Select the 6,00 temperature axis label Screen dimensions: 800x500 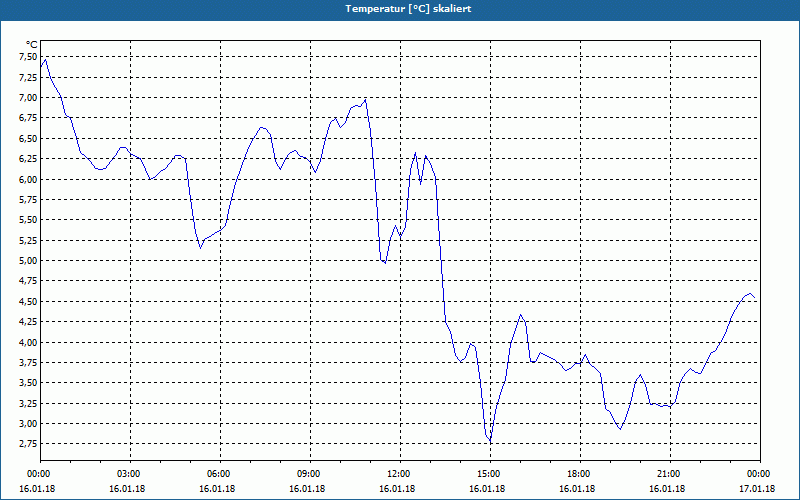point(28,179)
